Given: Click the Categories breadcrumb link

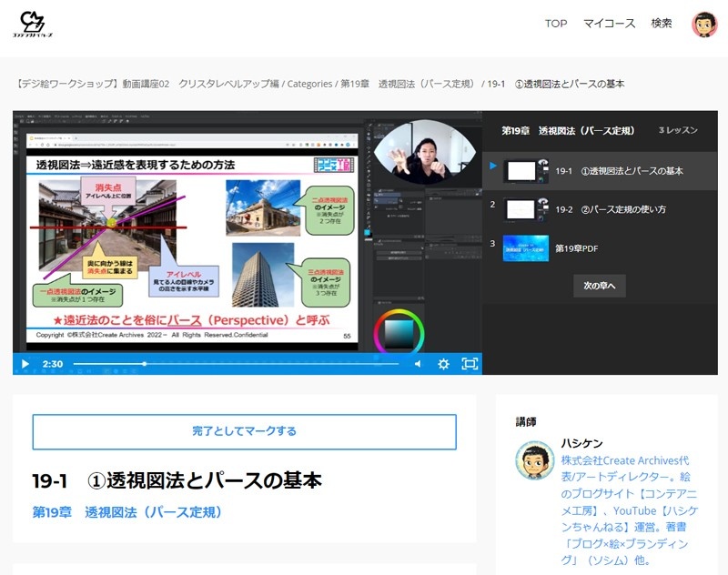Looking at the screenshot, I should pos(309,84).
